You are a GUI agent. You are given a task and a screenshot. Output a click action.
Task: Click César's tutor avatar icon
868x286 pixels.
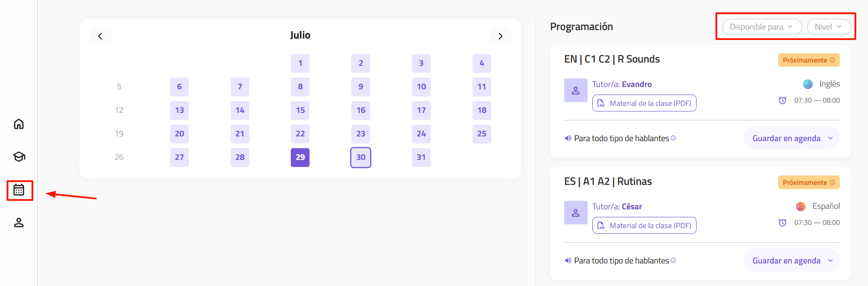click(576, 213)
